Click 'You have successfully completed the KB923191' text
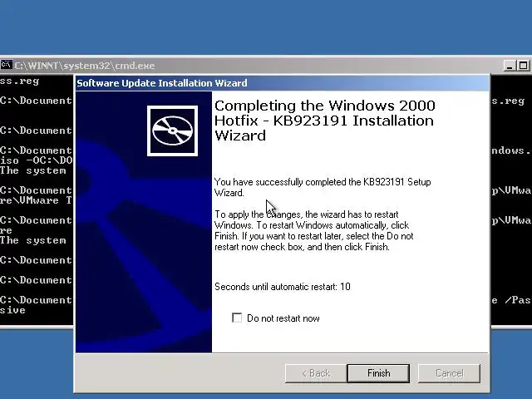 [323, 187]
